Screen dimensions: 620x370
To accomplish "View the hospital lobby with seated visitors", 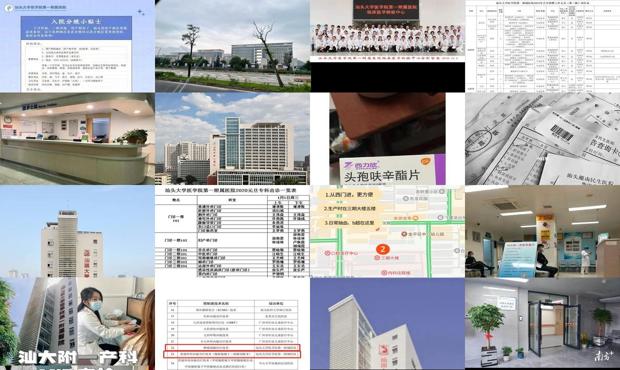I will (x=542, y=231).
